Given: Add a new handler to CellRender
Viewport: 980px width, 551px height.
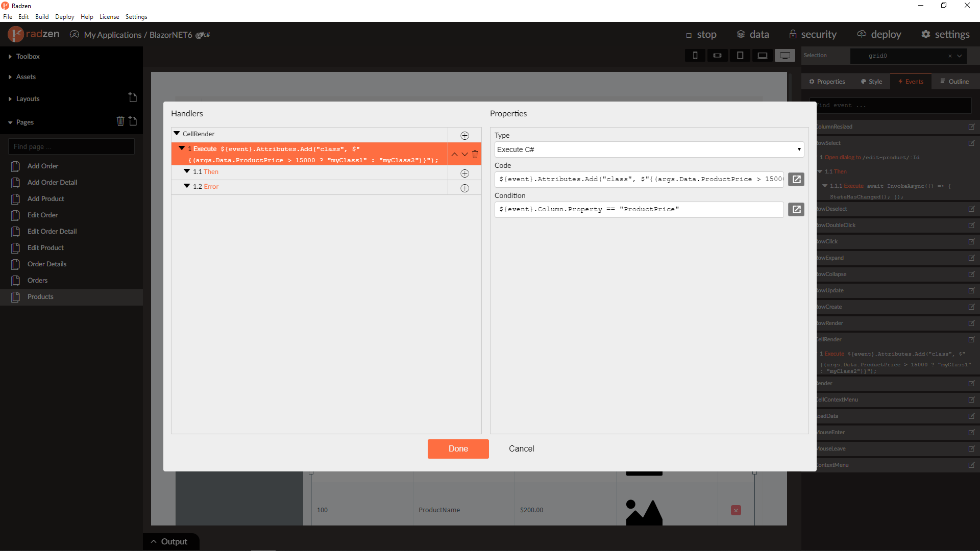Looking at the screenshot, I should point(464,135).
